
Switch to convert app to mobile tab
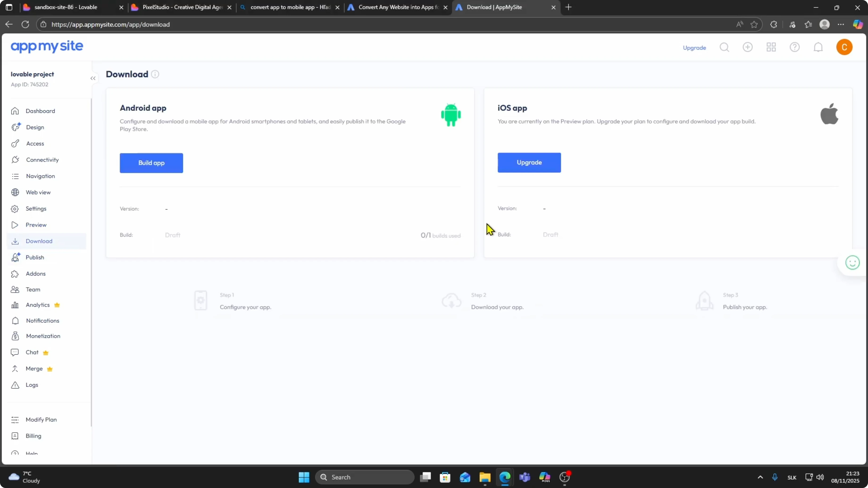click(290, 7)
